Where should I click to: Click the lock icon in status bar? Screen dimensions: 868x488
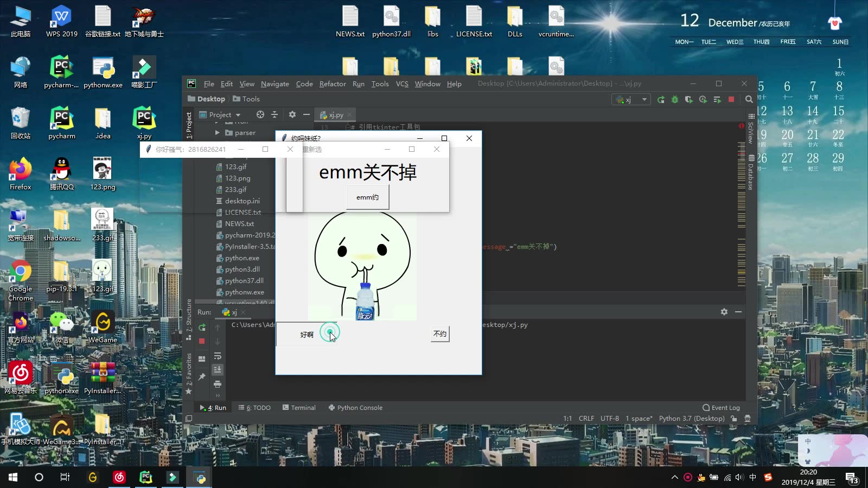(734, 419)
